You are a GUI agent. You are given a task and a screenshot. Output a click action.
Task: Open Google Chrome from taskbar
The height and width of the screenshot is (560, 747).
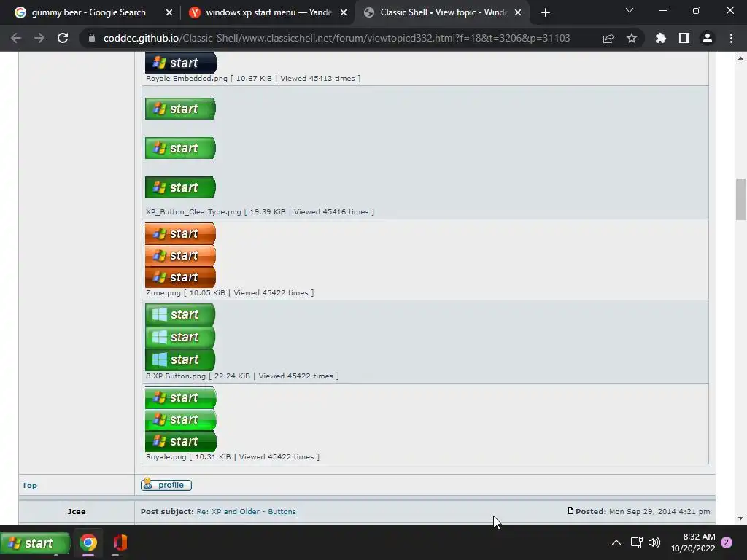(x=88, y=542)
